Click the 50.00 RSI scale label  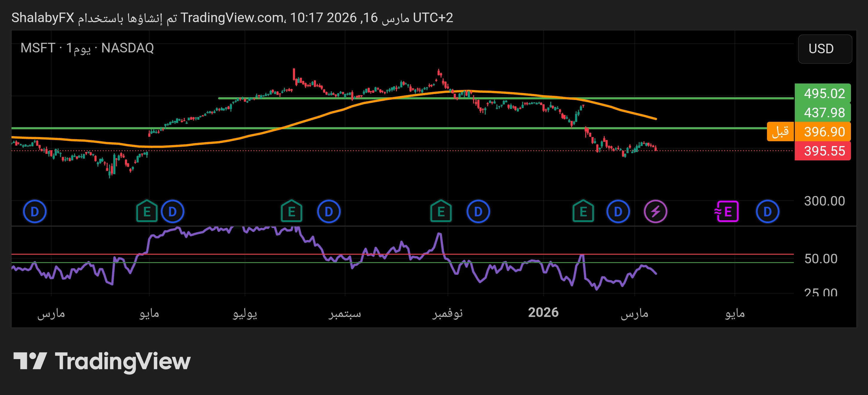click(x=820, y=259)
